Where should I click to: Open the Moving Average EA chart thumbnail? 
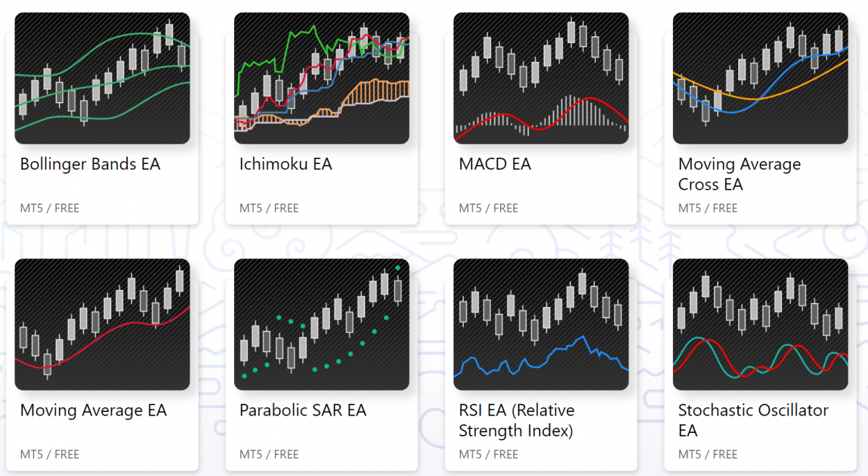coord(102,325)
